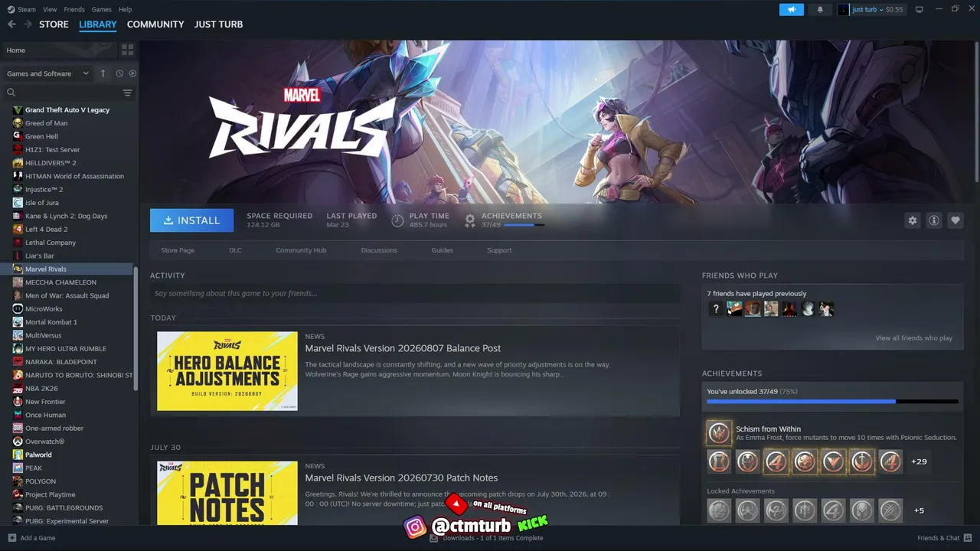Open the DLC link
Image resolution: width=980 pixels, height=551 pixels.
(x=235, y=250)
